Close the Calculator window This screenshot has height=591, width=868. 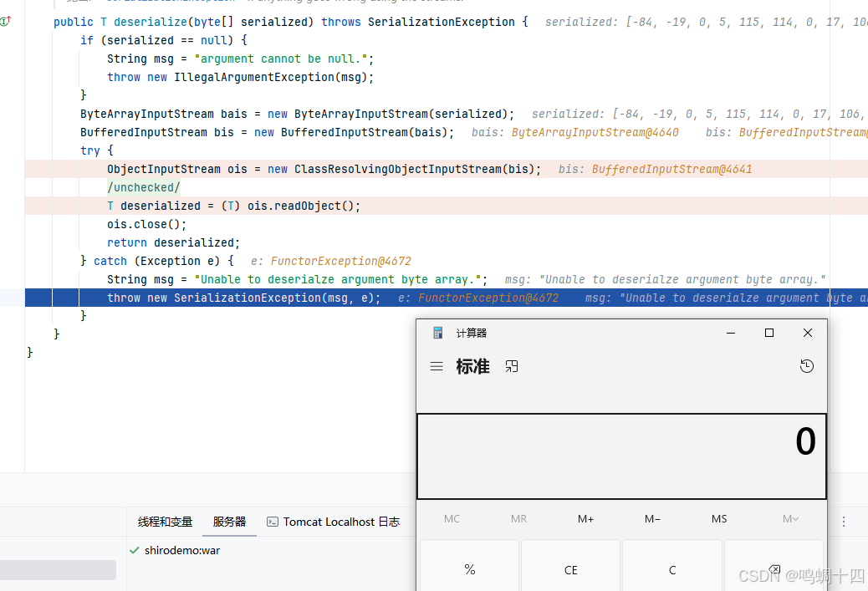click(x=808, y=333)
